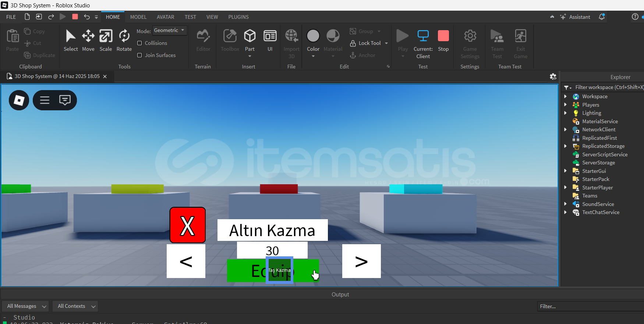Image resolution: width=644 pixels, height=324 pixels.
Task: Switch to the VIEW tab
Action: click(212, 17)
